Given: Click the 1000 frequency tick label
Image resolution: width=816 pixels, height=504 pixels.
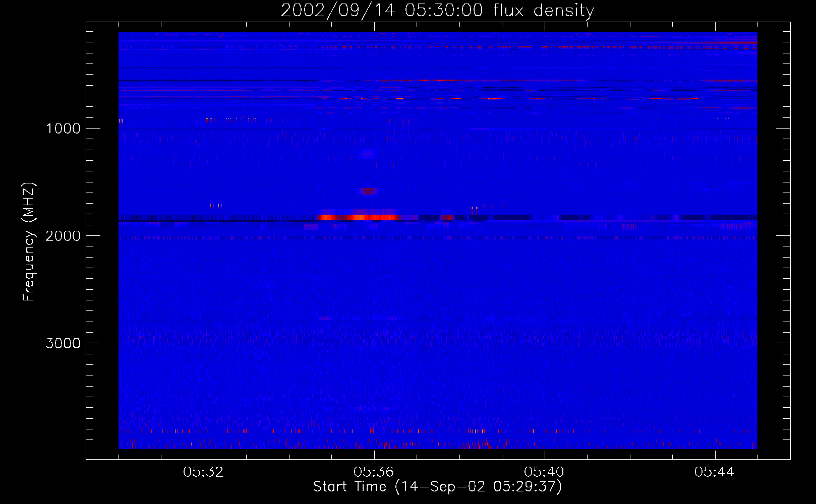Looking at the screenshot, I should pyautogui.click(x=63, y=129).
